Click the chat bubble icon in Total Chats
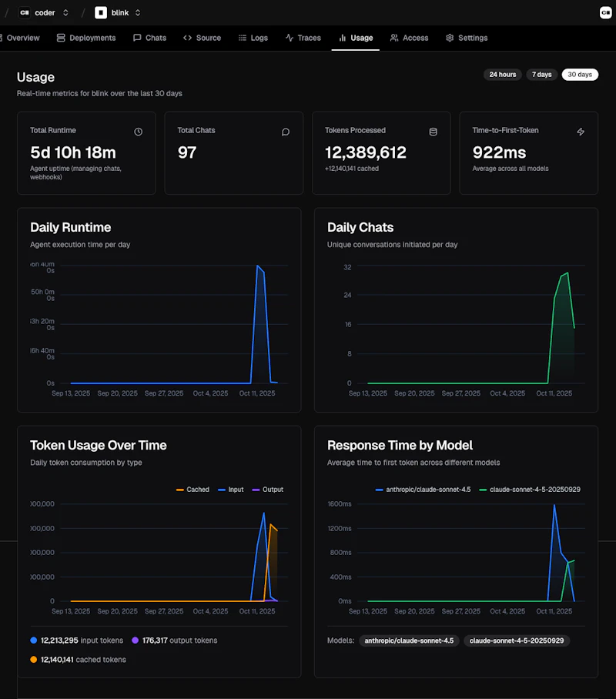616x699 pixels. point(286,132)
